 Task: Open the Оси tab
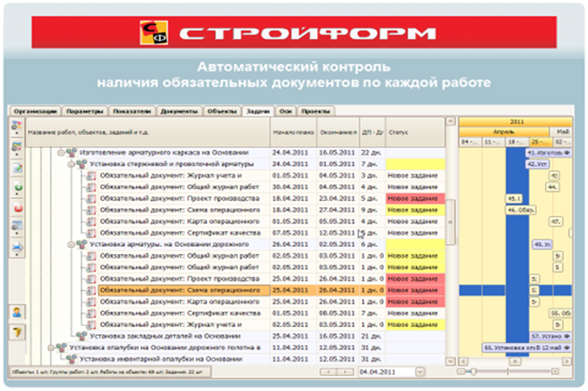(285, 112)
